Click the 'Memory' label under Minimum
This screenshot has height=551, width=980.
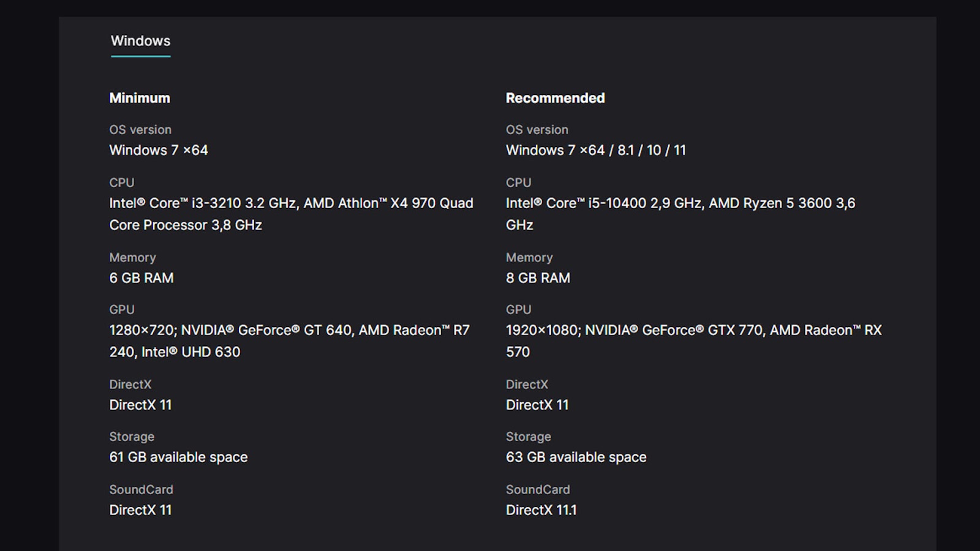pos(132,258)
